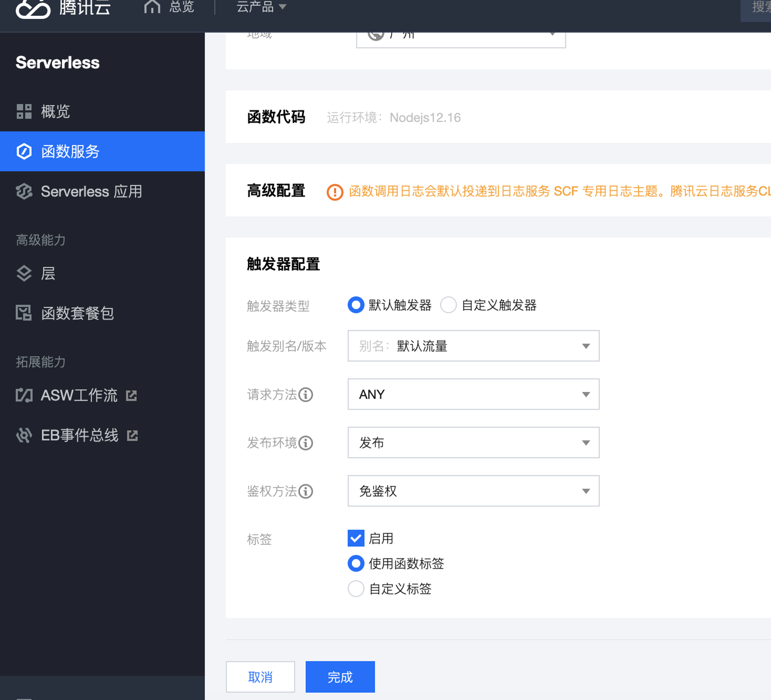
Task: Click the orange warning icon in 高级配置
Action: [x=335, y=192]
